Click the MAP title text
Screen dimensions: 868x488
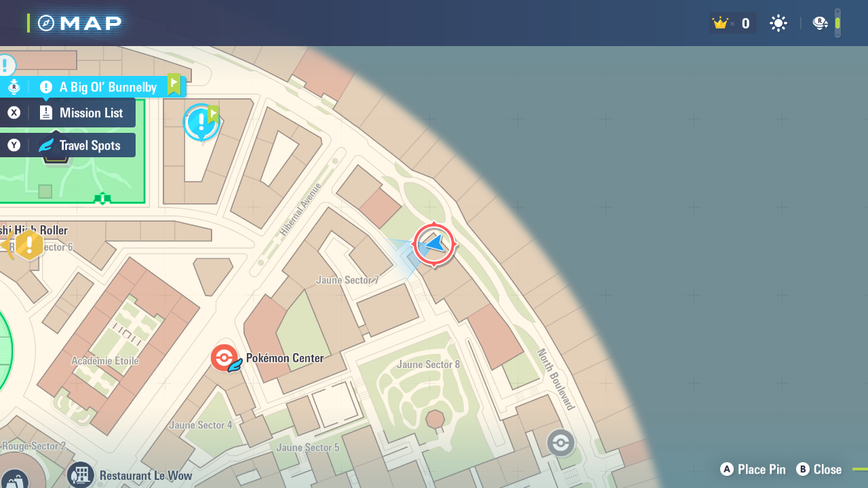tap(91, 23)
